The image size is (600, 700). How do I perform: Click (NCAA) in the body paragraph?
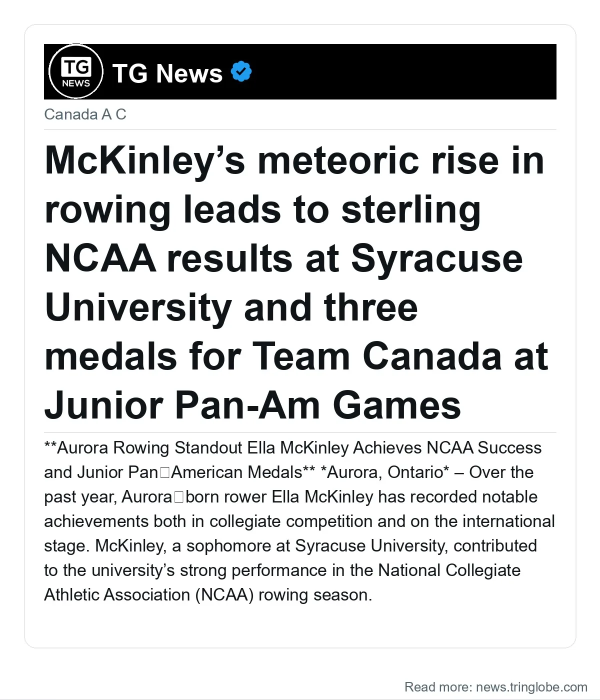[224, 595]
